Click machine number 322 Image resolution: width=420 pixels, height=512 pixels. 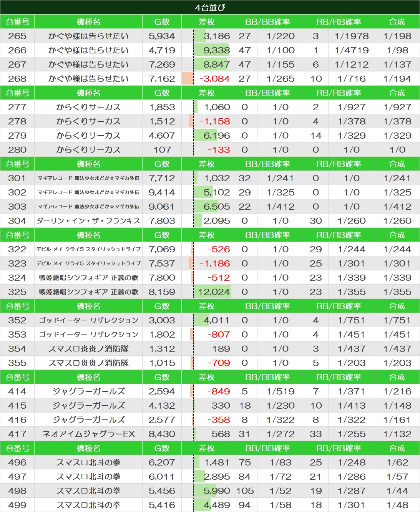coord(17,249)
